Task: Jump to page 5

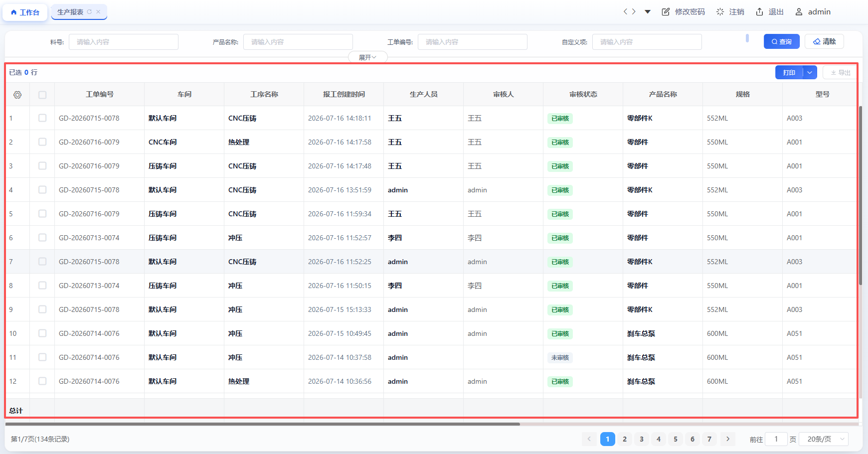Action: pos(676,439)
